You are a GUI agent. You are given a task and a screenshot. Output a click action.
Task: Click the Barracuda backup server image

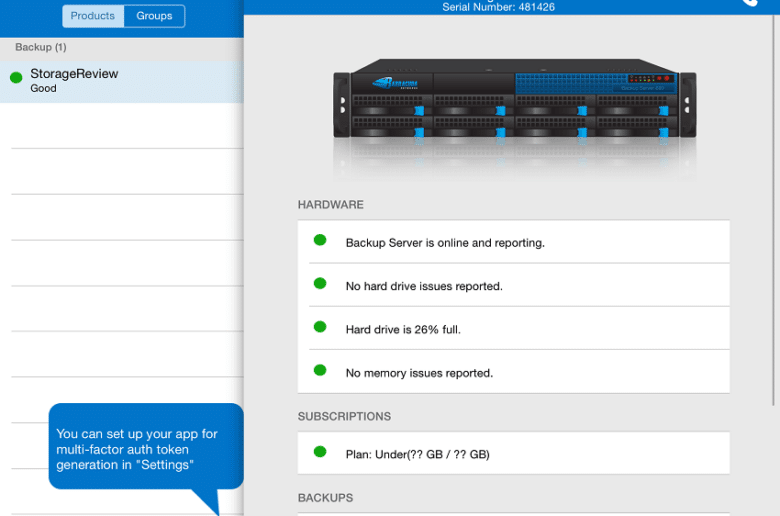[514, 100]
